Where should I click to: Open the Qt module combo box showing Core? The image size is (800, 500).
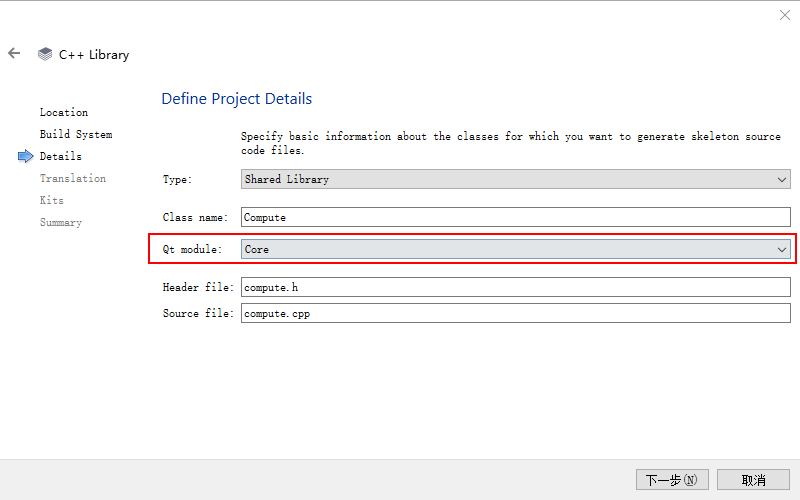click(x=515, y=249)
